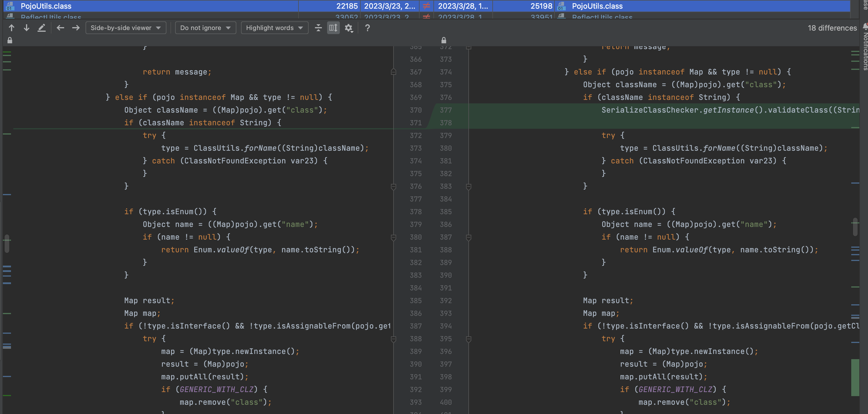Open Side-by-side viewer dropdown
Viewport: 868px width, 414px height.
click(126, 28)
